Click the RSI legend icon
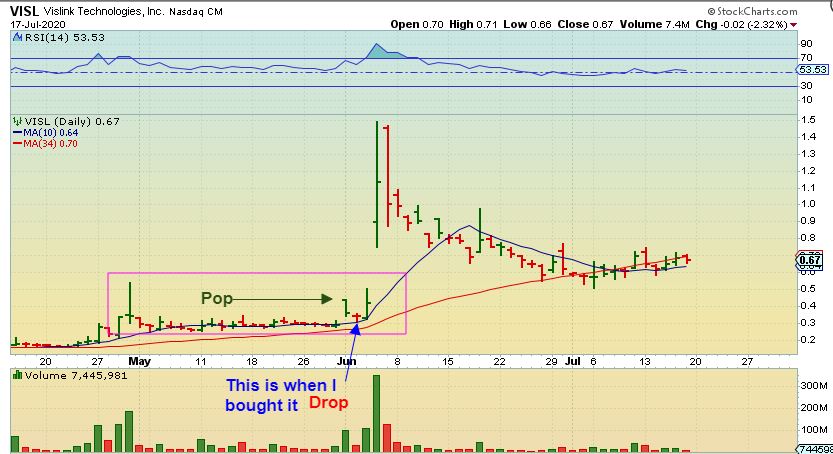Screen dimensions: 833x454 coord(18,37)
